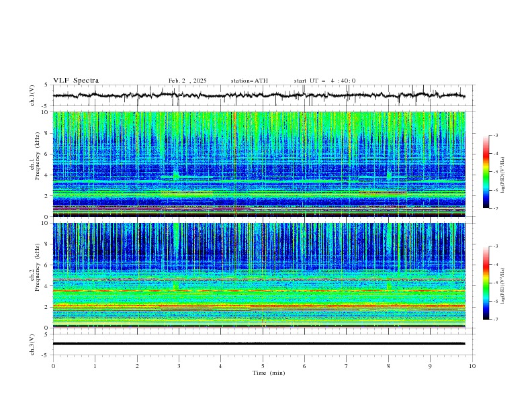The width and height of the screenshot is (532, 411).
Task: Click the "10" tick label on Time axis
Action: (472, 366)
